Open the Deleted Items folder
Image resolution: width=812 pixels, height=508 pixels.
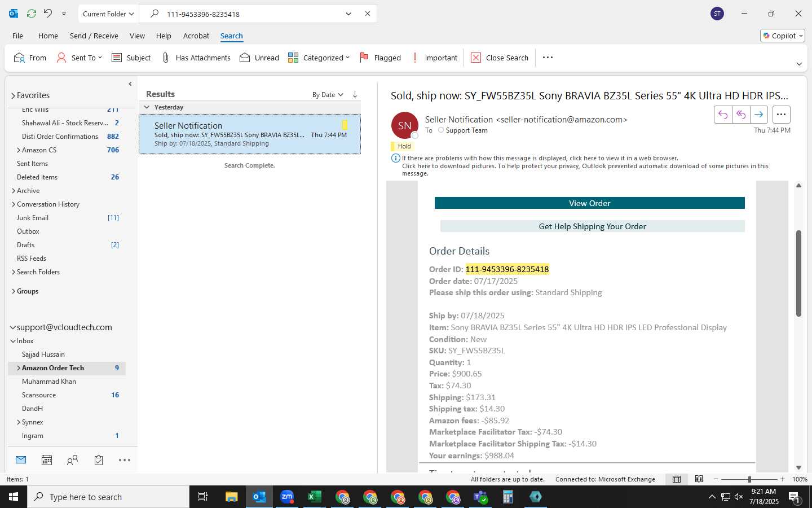[37, 177]
